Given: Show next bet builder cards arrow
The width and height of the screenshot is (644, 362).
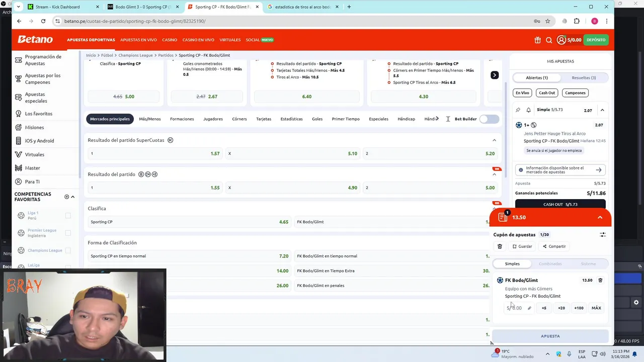Looking at the screenshot, I should 495,75.
